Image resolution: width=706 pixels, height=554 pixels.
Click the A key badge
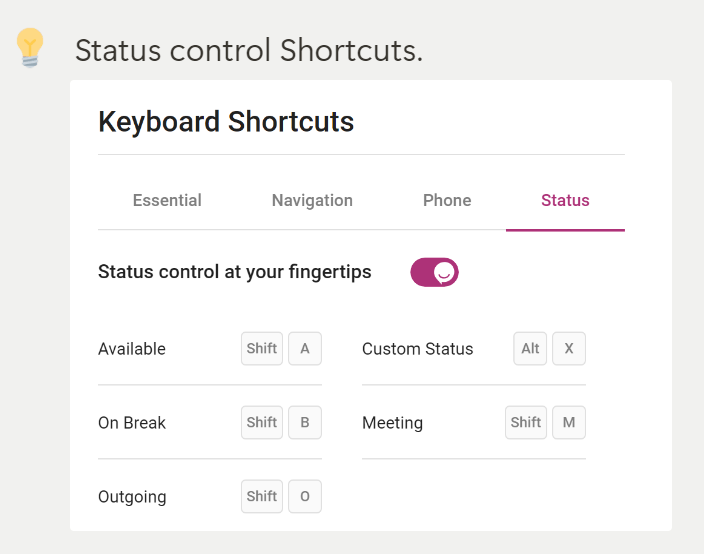point(305,349)
